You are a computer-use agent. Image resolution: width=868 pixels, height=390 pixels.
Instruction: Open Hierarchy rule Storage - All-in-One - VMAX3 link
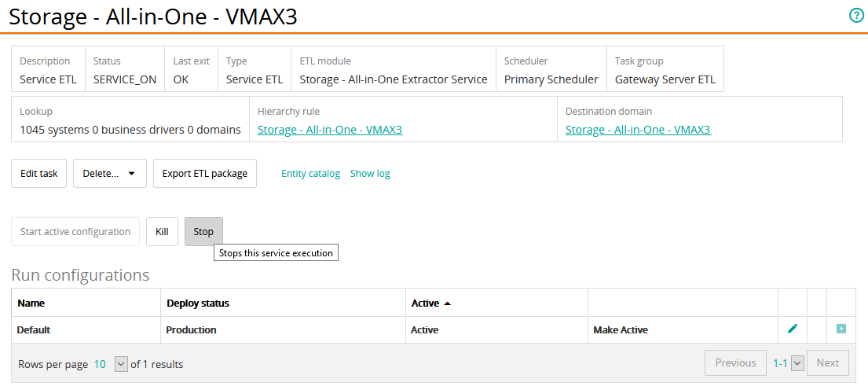(330, 131)
